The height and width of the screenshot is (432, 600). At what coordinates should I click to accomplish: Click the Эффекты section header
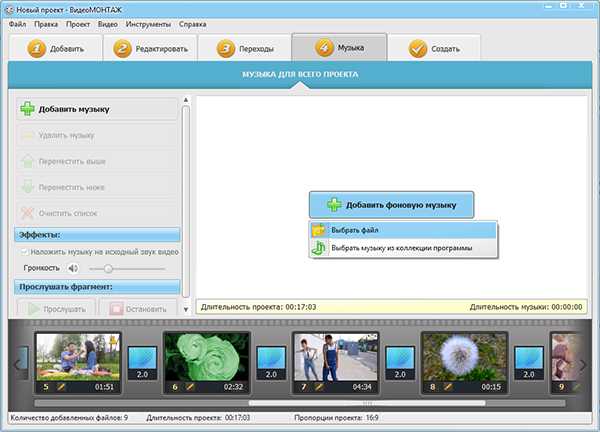pyautogui.click(x=97, y=235)
